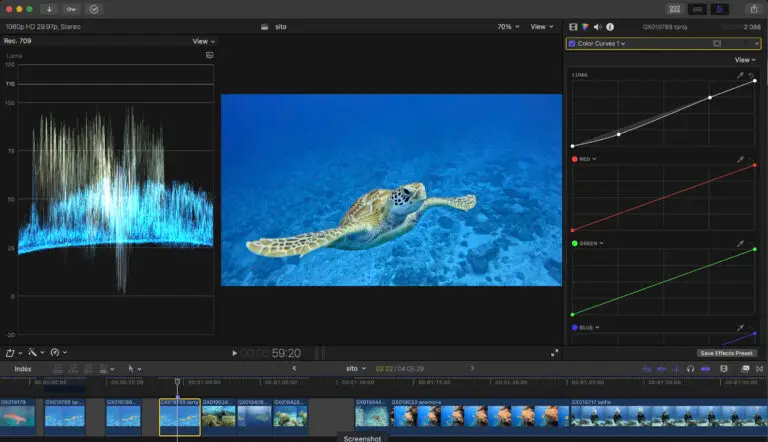The width and height of the screenshot is (768, 442).
Task: Go forward in timeline history
Action: (472, 368)
